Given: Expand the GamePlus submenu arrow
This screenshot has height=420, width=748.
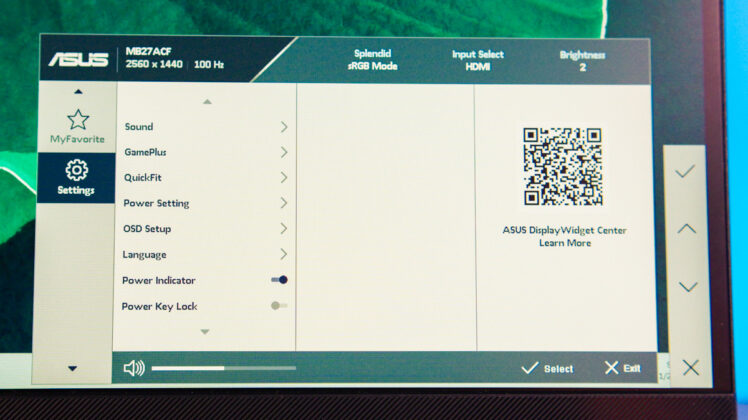Looking at the screenshot, I should click(284, 152).
